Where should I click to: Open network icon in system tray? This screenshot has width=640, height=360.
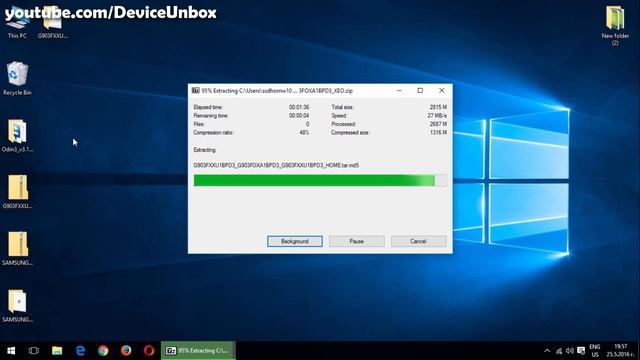pyautogui.click(x=559, y=351)
